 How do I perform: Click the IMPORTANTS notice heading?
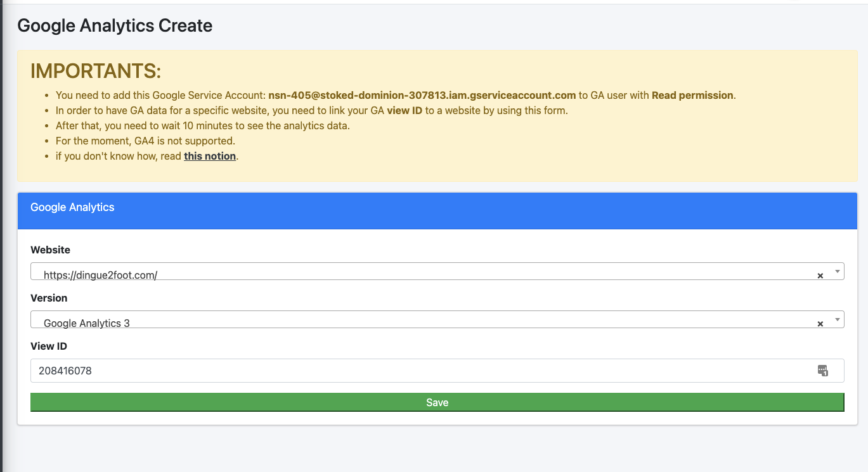[x=96, y=72]
